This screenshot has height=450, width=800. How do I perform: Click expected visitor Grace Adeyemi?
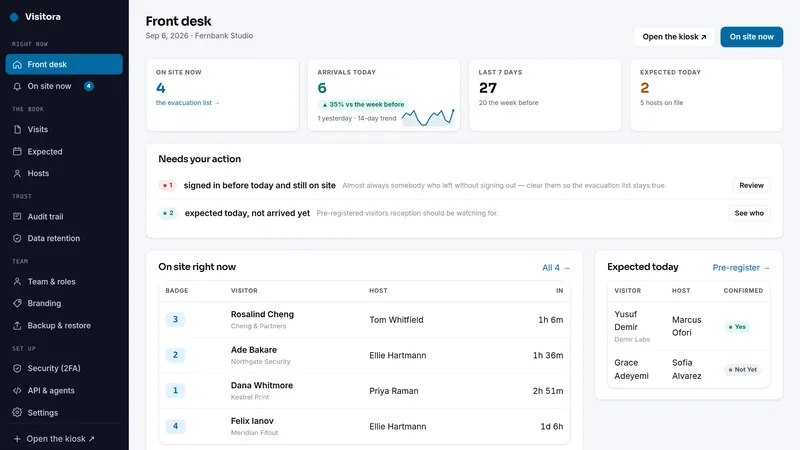(631, 369)
